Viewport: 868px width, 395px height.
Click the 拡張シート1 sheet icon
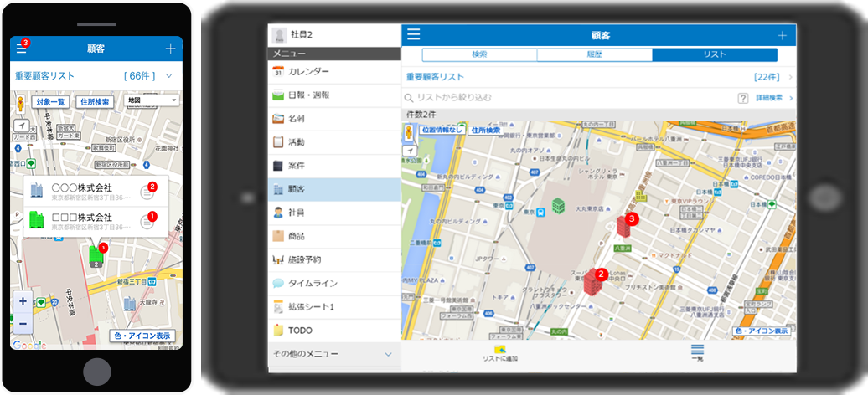(x=278, y=306)
